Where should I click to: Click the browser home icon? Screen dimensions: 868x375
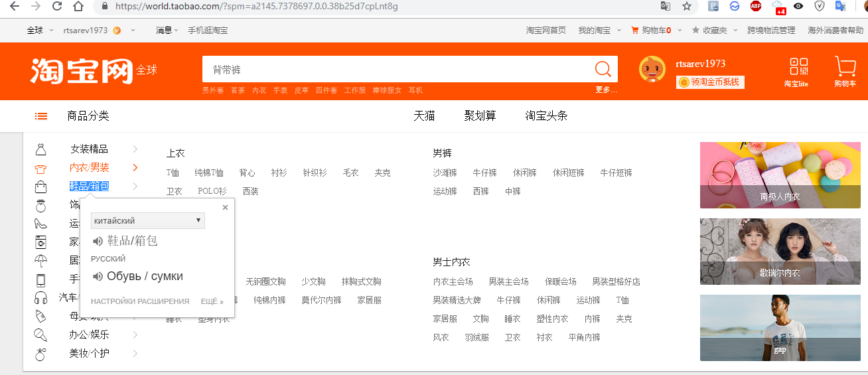click(x=78, y=7)
